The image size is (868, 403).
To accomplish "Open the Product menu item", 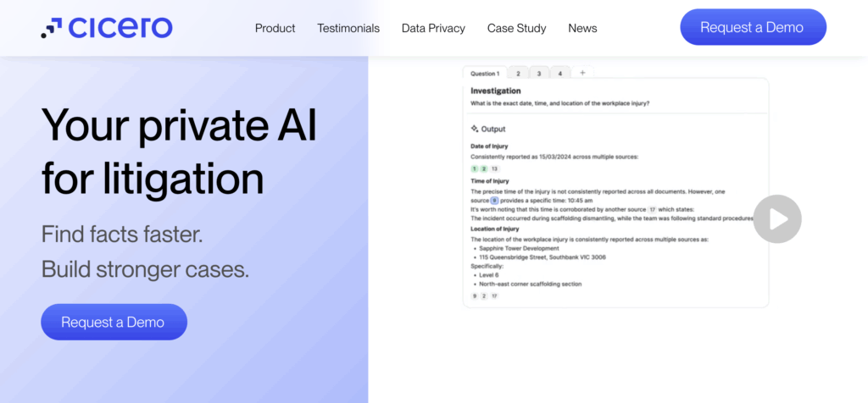I will point(275,28).
